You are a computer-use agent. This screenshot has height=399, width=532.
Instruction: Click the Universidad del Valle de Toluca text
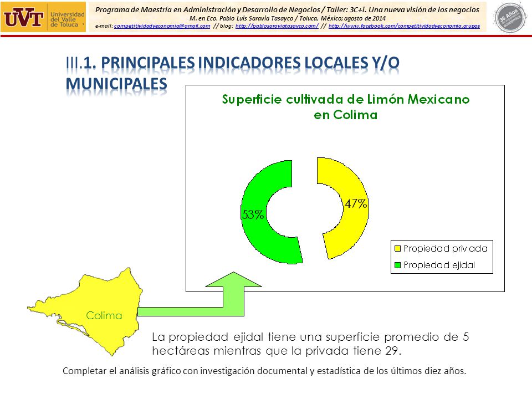coord(67,20)
